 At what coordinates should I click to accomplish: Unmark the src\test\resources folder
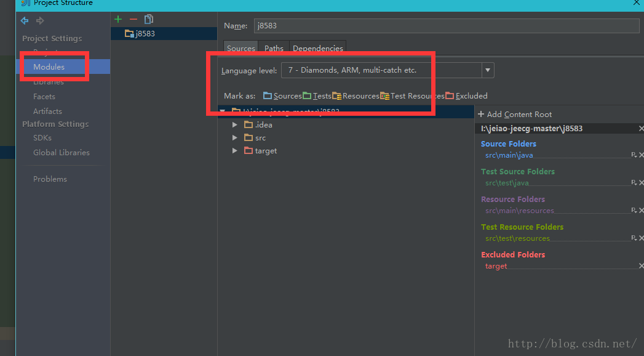(x=641, y=238)
